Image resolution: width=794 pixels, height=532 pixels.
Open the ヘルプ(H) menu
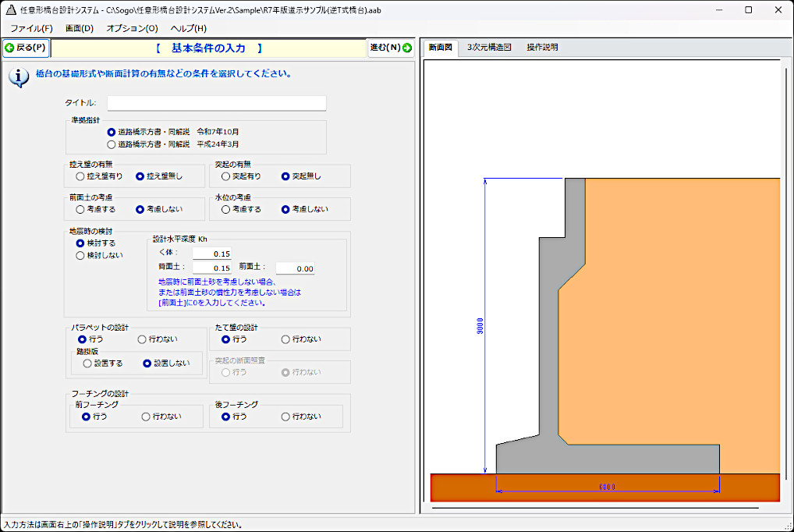189,29
